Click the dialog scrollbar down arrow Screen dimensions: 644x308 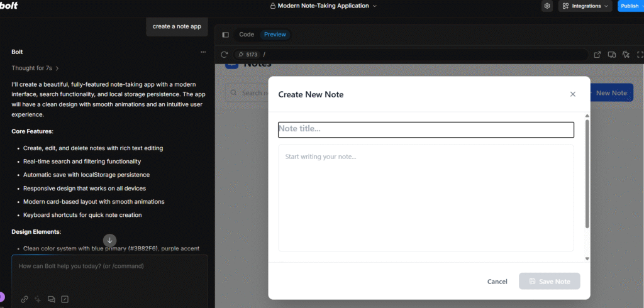(587, 259)
